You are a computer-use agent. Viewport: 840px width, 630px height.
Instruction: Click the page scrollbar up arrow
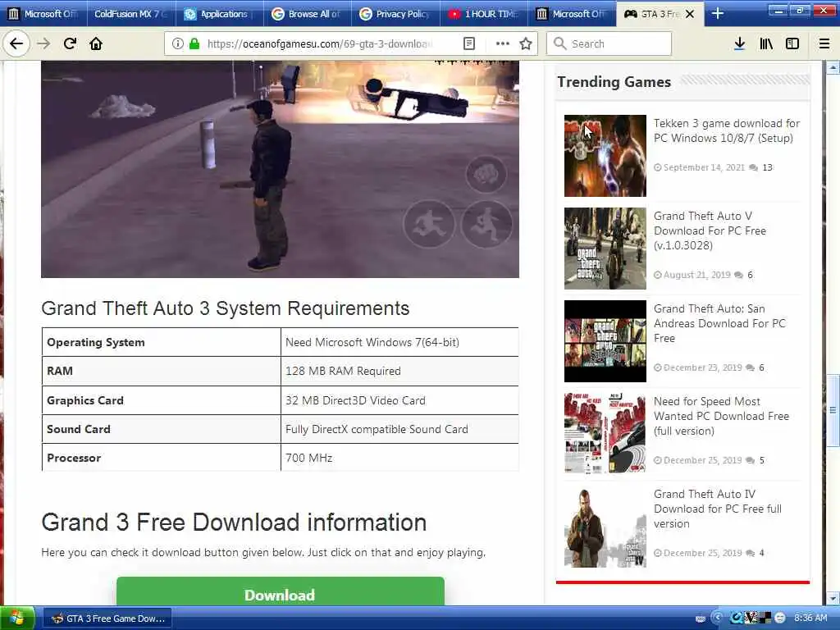pyautogui.click(x=833, y=67)
